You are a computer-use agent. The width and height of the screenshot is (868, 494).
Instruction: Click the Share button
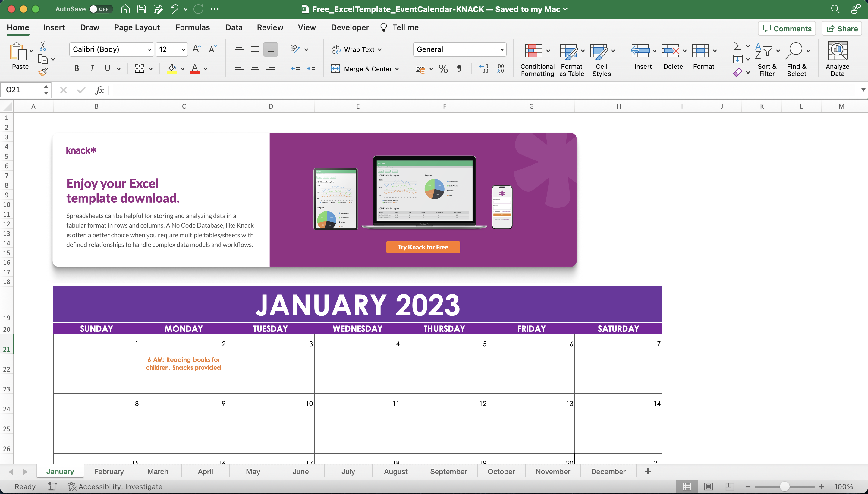(841, 28)
